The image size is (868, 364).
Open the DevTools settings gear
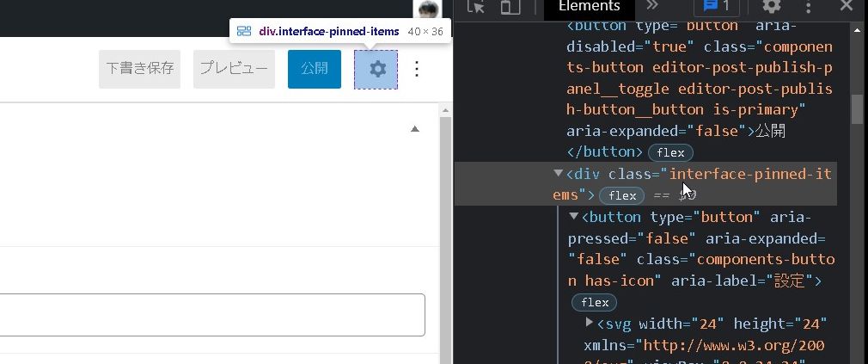point(772,7)
